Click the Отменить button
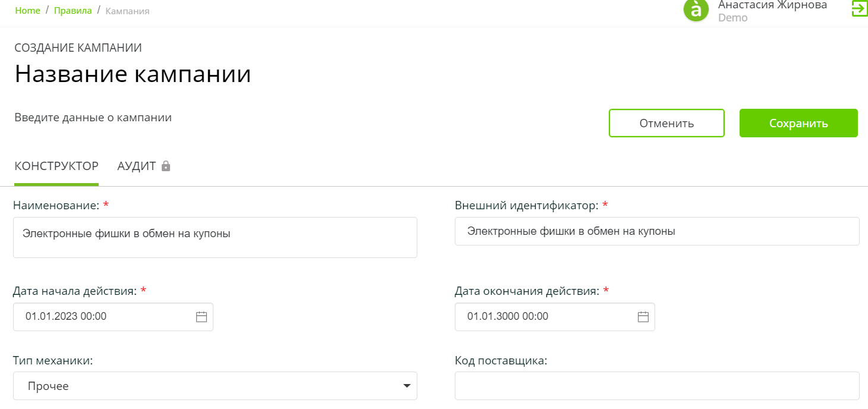 pyautogui.click(x=666, y=123)
